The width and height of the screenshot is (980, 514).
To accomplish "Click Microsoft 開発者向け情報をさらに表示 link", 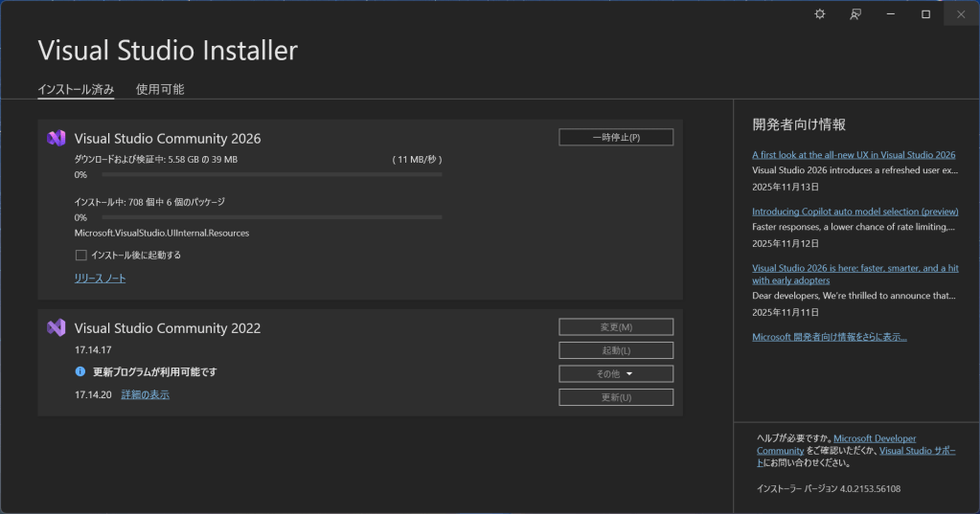I will pyautogui.click(x=829, y=337).
